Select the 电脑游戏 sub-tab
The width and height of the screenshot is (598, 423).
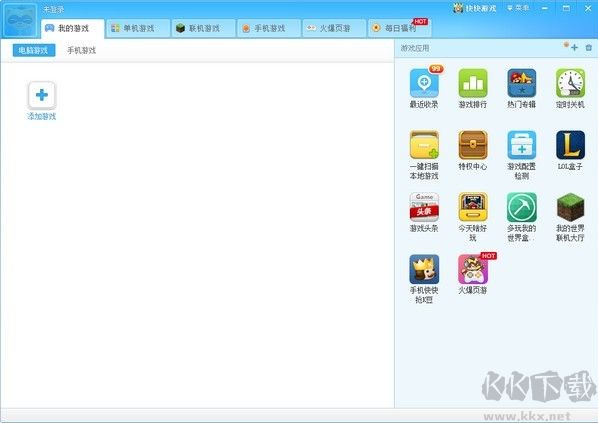[x=34, y=50]
